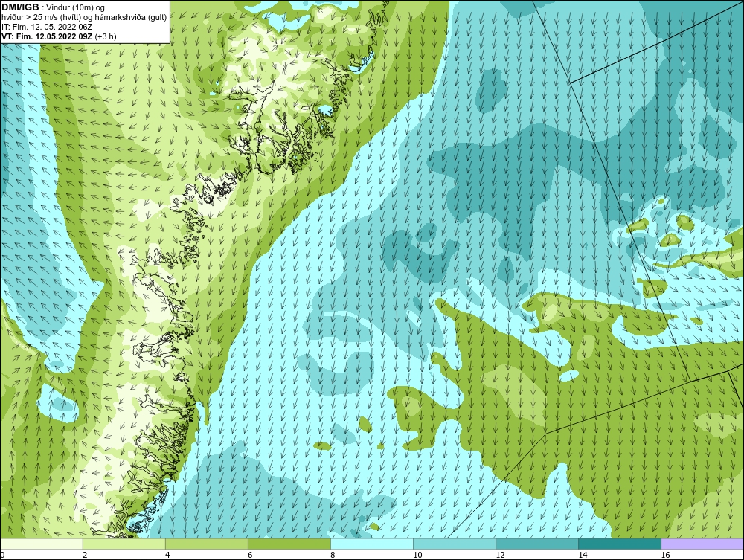Click the 8–10 m/s pale cyan legend swatch

click(371, 544)
